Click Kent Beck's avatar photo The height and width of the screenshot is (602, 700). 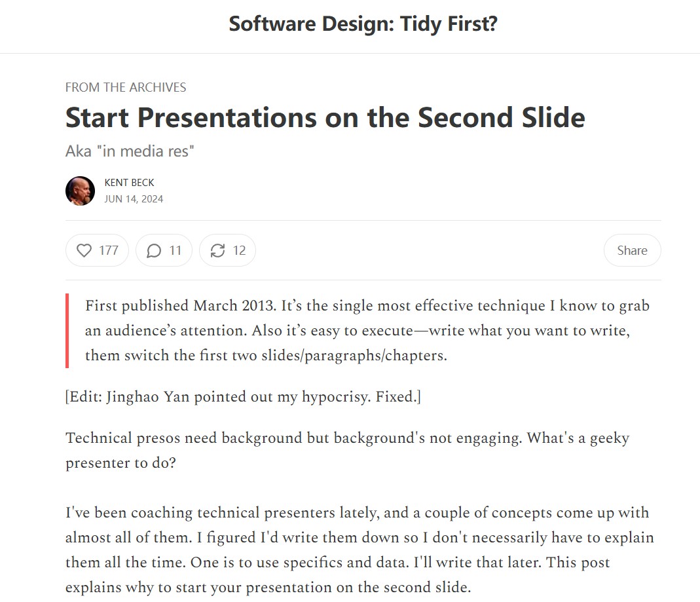coord(80,191)
